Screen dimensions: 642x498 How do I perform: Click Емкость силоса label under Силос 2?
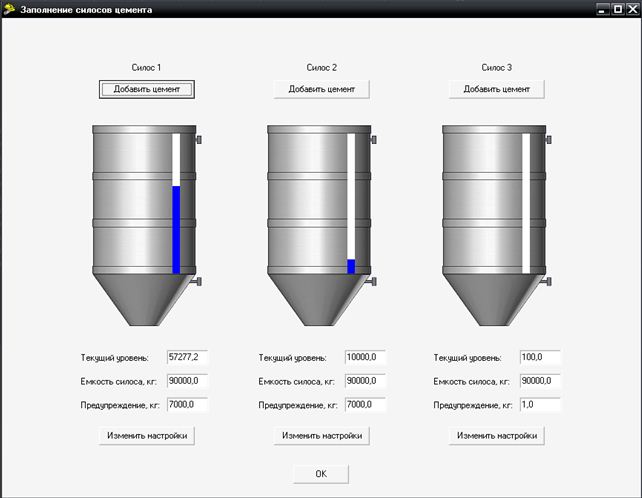(x=296, y=382)
